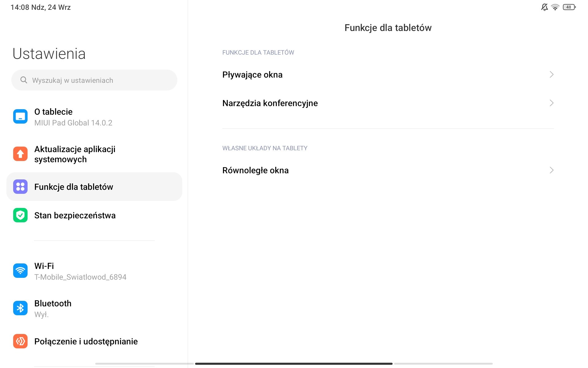Open Aktualizacje aplikacji systemowych entry

click(94, 154)
